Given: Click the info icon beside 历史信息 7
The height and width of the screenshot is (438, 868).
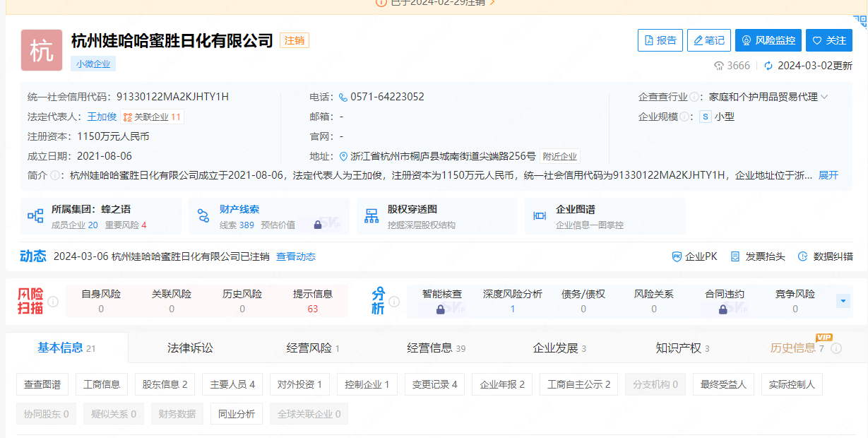Looking at the screenshot, I should 836,348.
